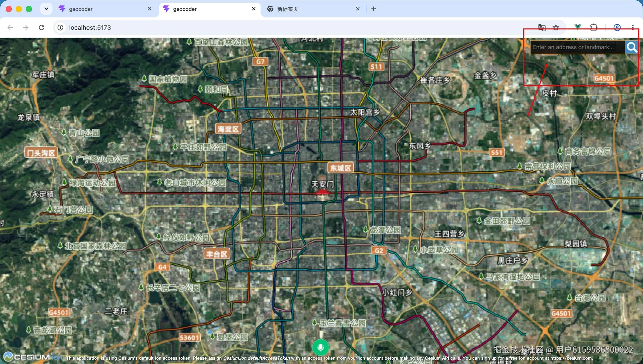Click the 东城区 district label
Screen dimensions: 643x364
341,168
